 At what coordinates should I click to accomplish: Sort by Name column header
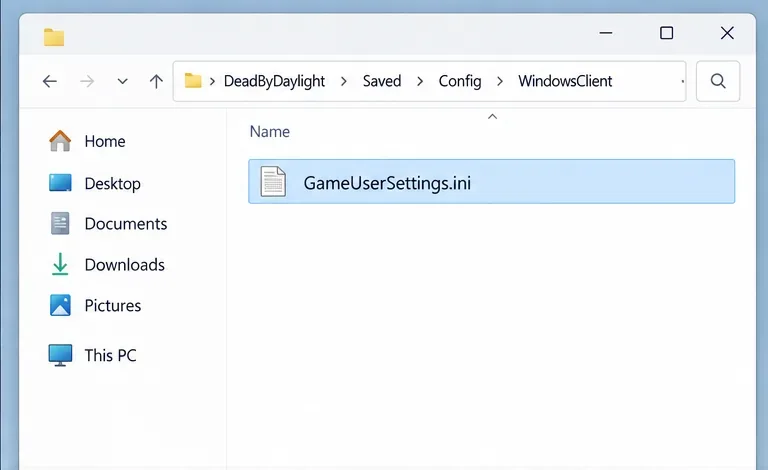tap(269, 132)
